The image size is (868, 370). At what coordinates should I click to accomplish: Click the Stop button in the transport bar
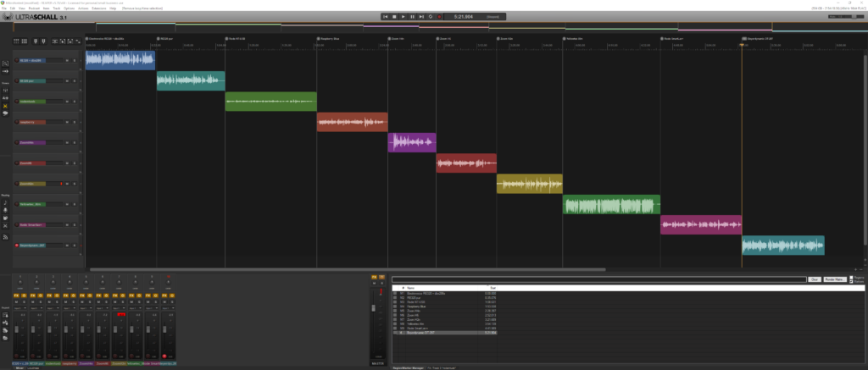click(394, 17)
